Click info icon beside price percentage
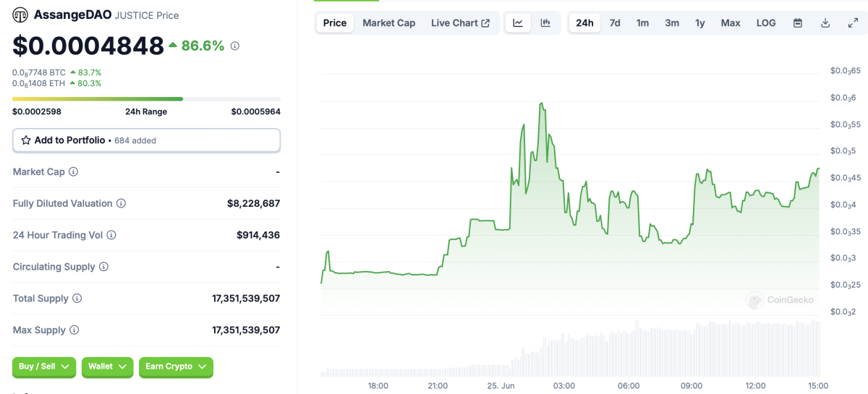Screen dimensions: 868x394 (x=234, y=46)
